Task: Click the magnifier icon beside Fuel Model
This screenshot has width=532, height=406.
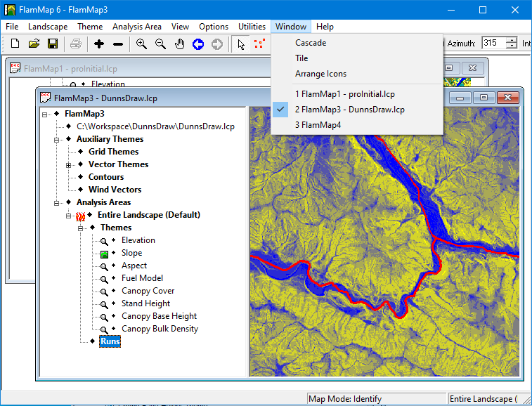Action: pyautogui.click(x=104, y=279)
